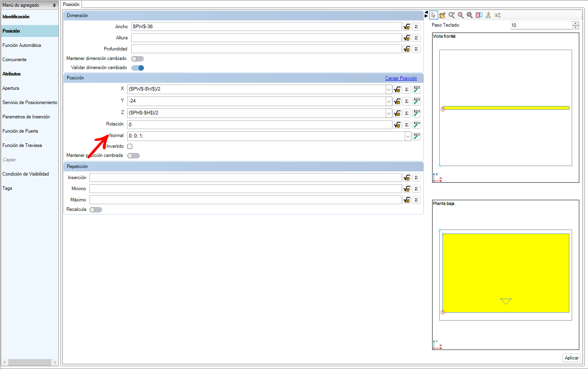Select Función de Puerta item

(20, 131)
